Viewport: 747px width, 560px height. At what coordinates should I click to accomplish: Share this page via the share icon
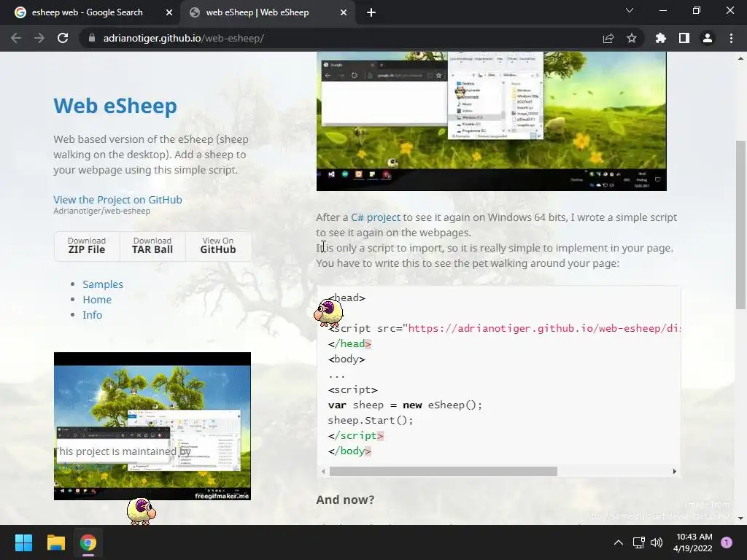608,38
